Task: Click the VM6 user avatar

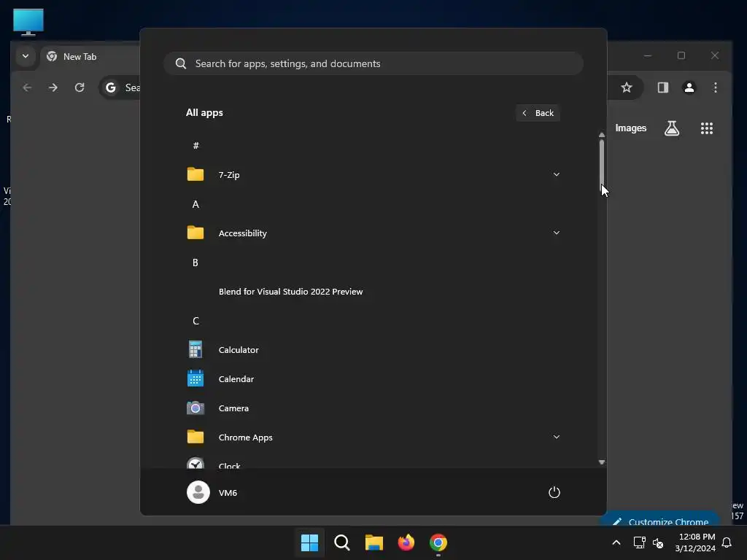Action: (198, 492)
